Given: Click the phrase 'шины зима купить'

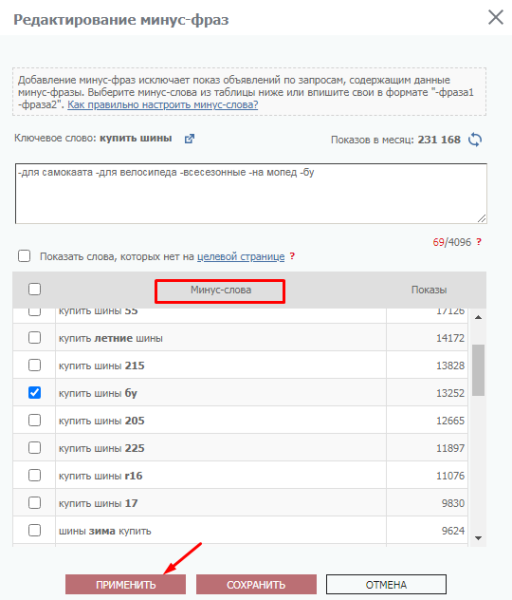Looking at the screenshot, I should pos(105,532).
